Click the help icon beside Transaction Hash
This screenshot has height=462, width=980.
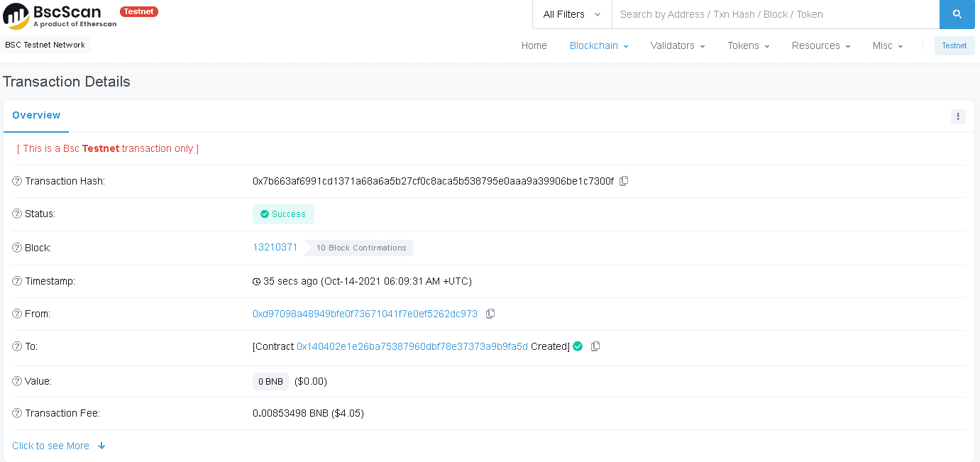17,181
